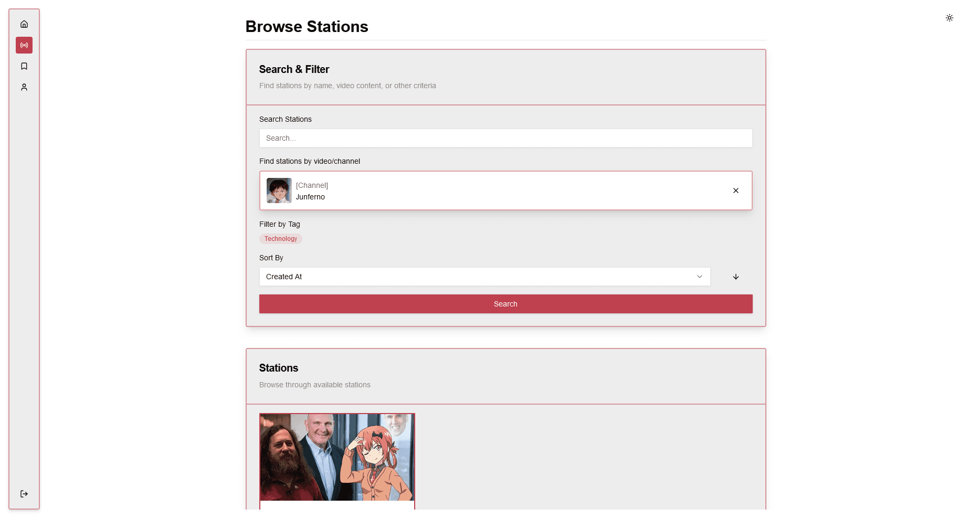Screen dimensions: 980x518
Task: Open the station card thumbnail image
Action: point(337,457)
